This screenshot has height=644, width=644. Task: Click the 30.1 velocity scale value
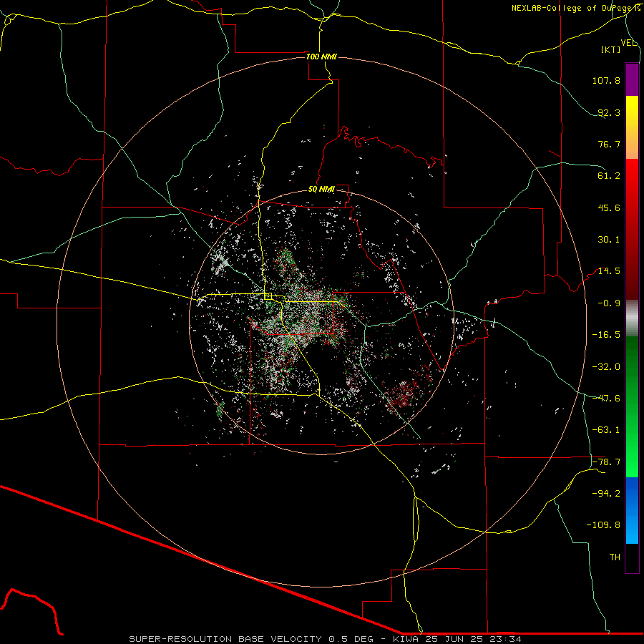click(x=609, y=240)
